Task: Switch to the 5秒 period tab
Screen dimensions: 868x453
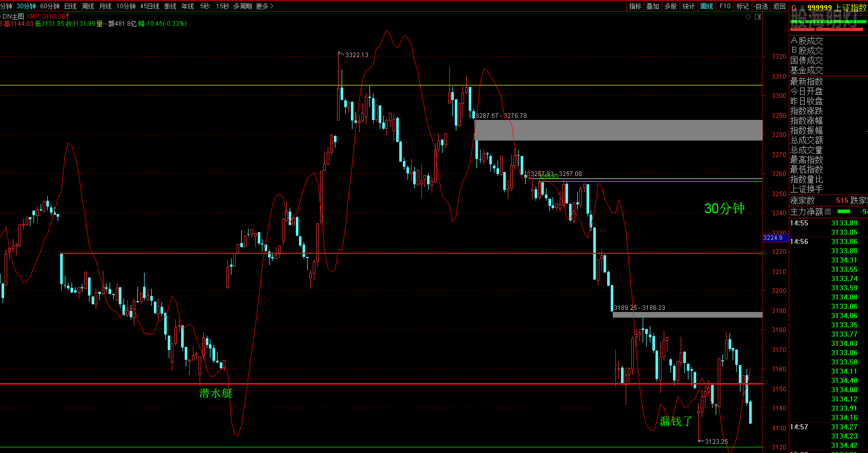Action: coord(205,6)
